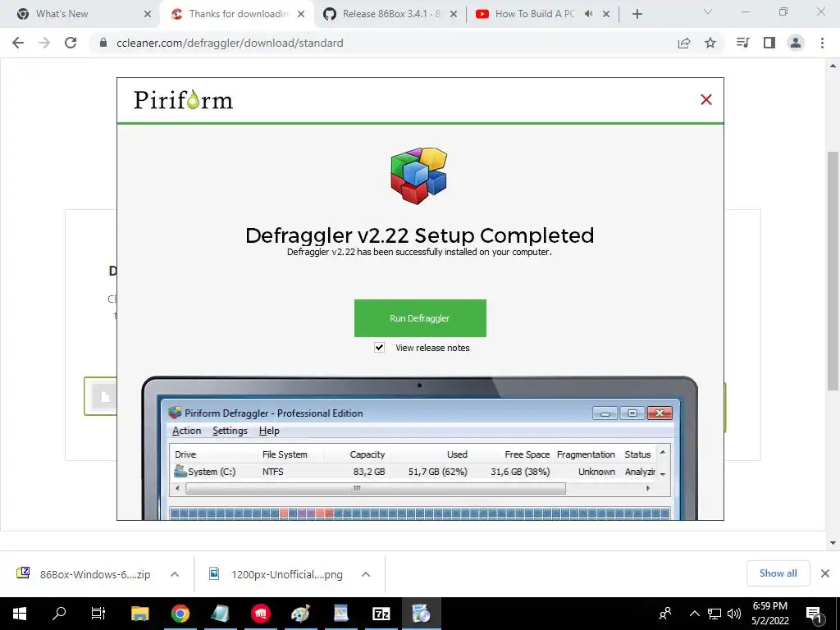Mute the audio on the YouTube tab
The height and width of the screenshot is (630, 840).
588,14
